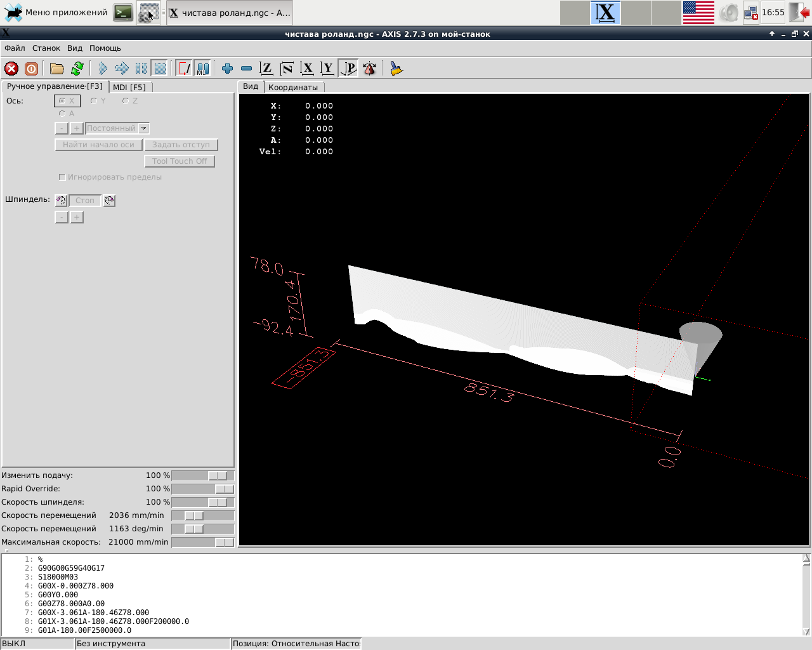Open the Станок menu

[46, 48]
